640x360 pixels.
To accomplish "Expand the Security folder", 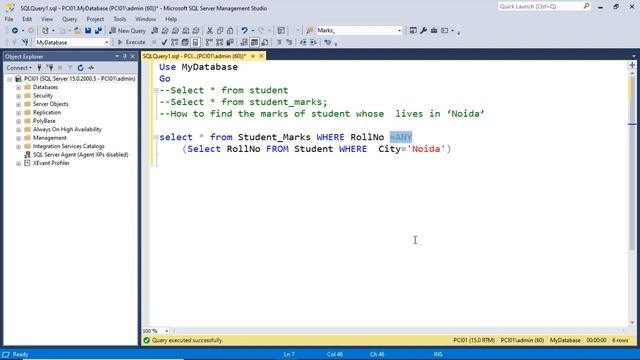I will point(18,96).
